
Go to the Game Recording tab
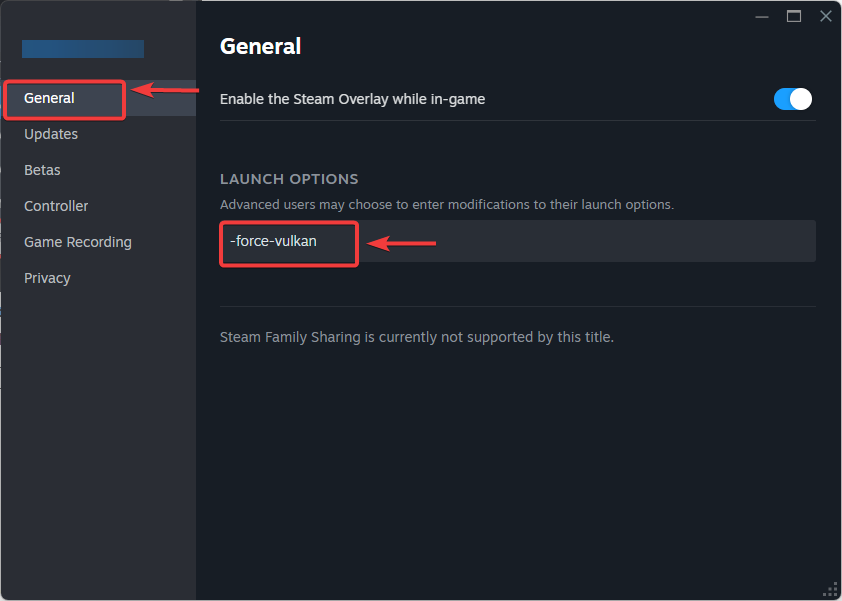click(78, 242)
